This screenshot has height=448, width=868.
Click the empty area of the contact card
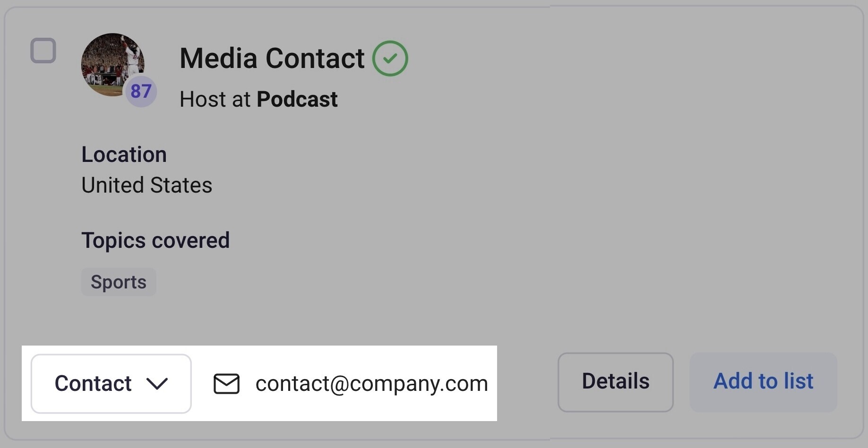click(614, 189)
